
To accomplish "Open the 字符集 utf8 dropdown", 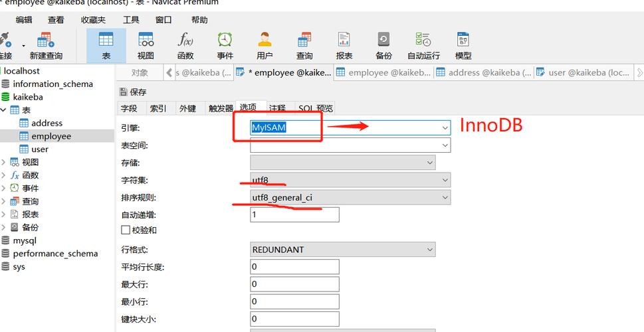I will [x=445, y=180].
